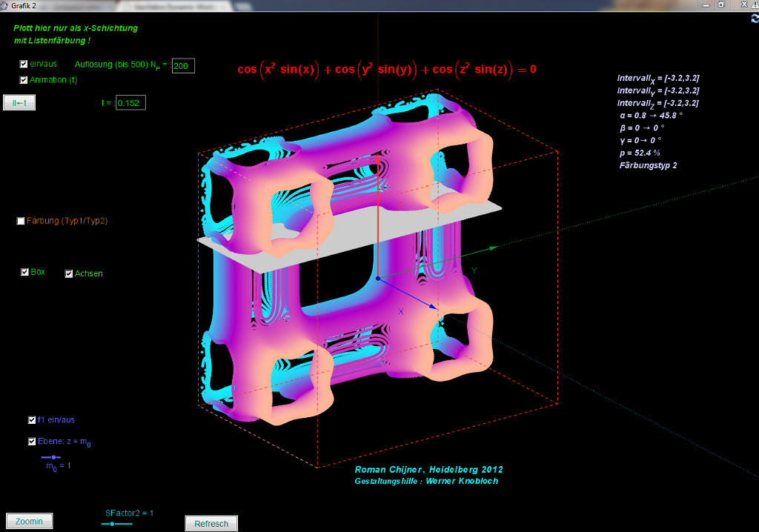Maximize the Grafik 2 window
This screenshot has height=532, width=759.
click(721, 5)
